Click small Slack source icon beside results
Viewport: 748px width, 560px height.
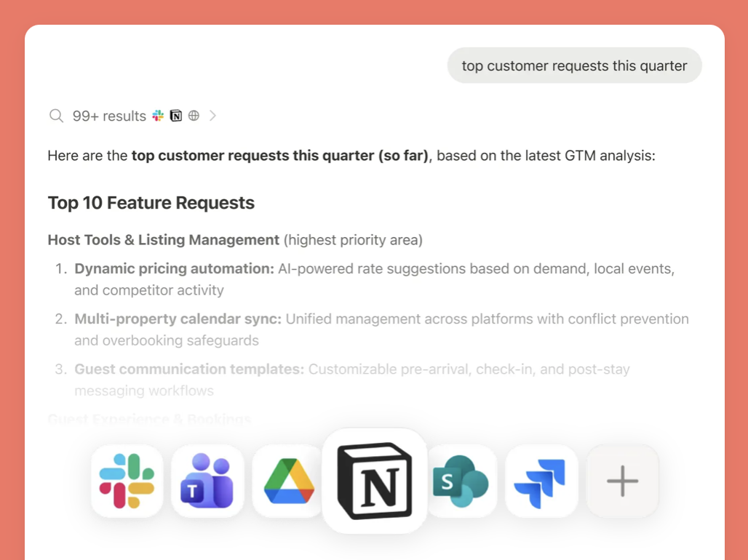point(158,116)
